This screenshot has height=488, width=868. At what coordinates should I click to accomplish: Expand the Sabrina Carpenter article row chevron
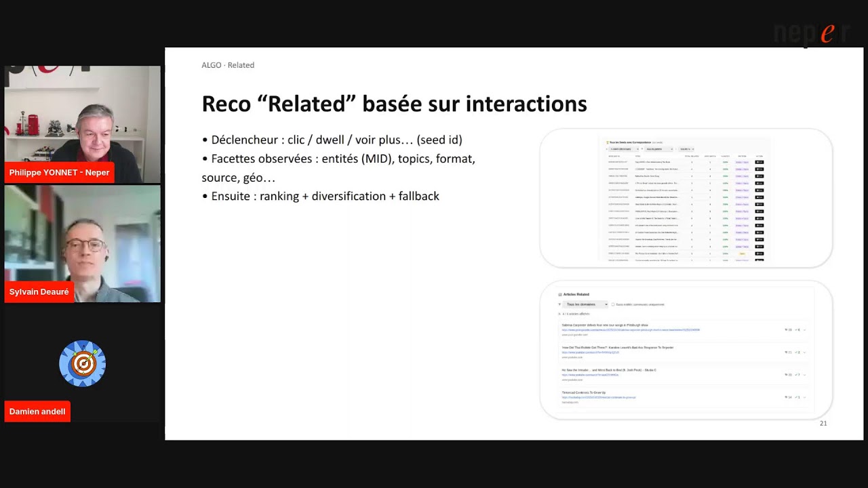pos(805,330)
